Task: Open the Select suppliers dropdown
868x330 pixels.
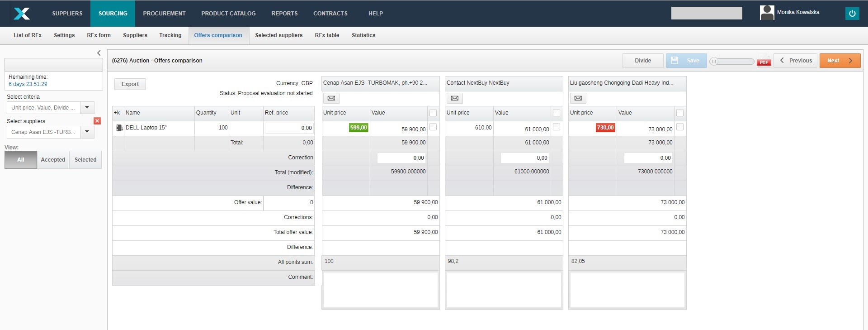Action: (x=87, y=132)
